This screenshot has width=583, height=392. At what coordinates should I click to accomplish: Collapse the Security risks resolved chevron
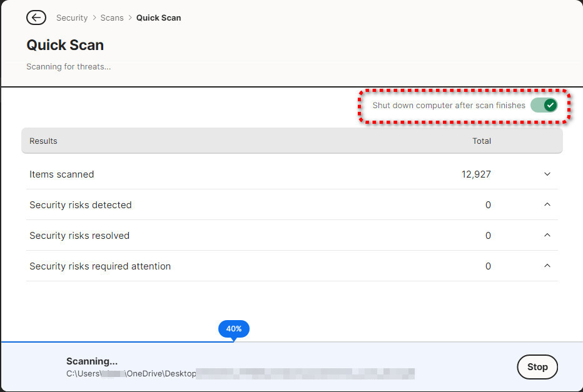[x=547, y=236]
